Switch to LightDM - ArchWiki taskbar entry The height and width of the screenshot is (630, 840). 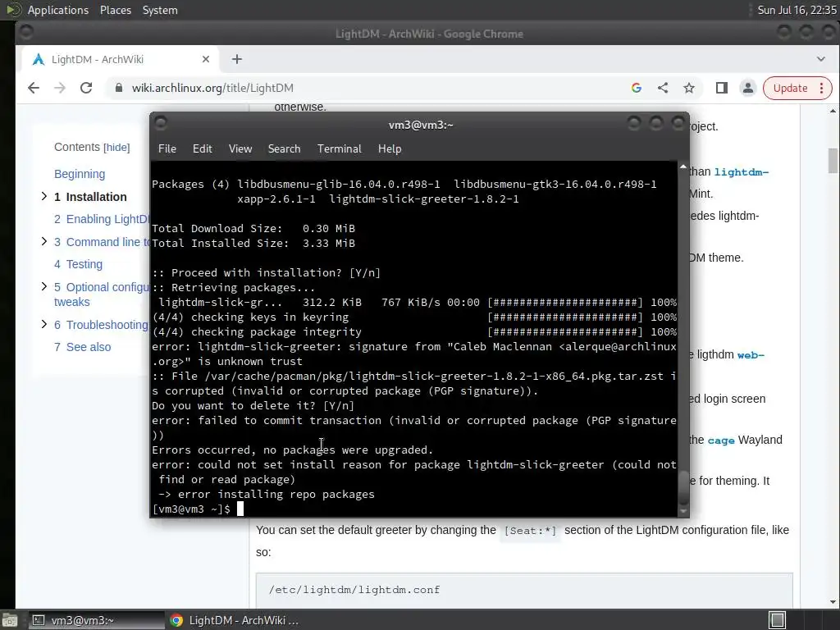point(234,620)
